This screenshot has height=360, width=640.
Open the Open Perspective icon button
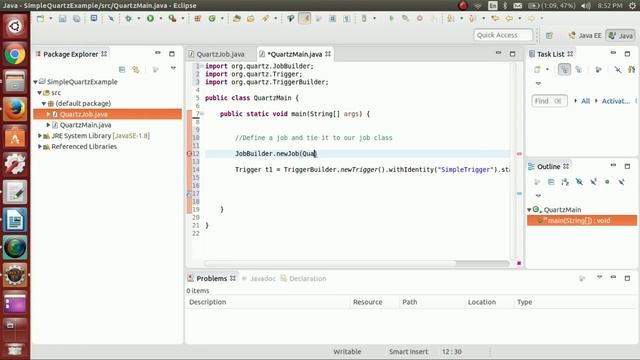[x=549, y=36]
